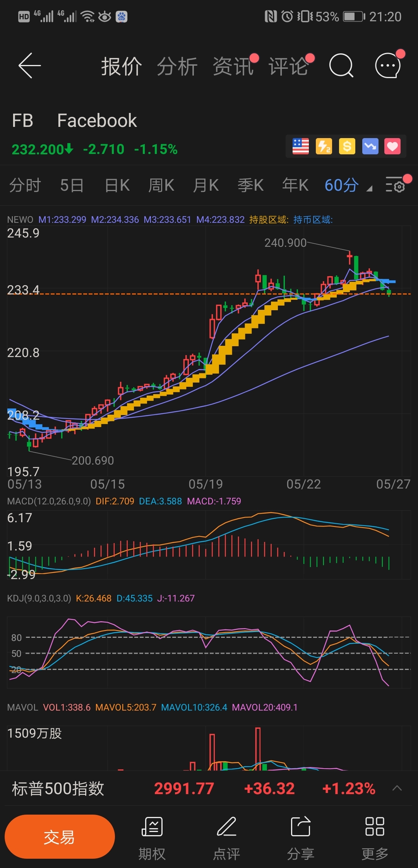Tap the 持股区域 legend label

269,220
